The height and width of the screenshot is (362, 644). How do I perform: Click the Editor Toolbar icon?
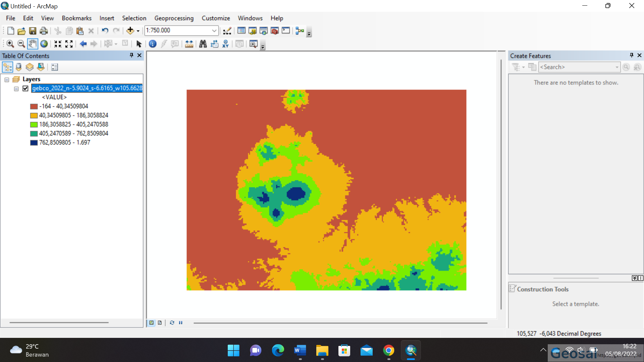click(x=227, y=31)
